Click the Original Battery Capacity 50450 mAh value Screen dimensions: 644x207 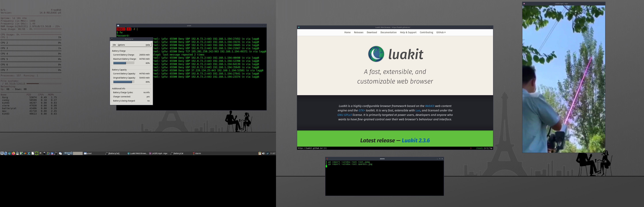point(144,78)
